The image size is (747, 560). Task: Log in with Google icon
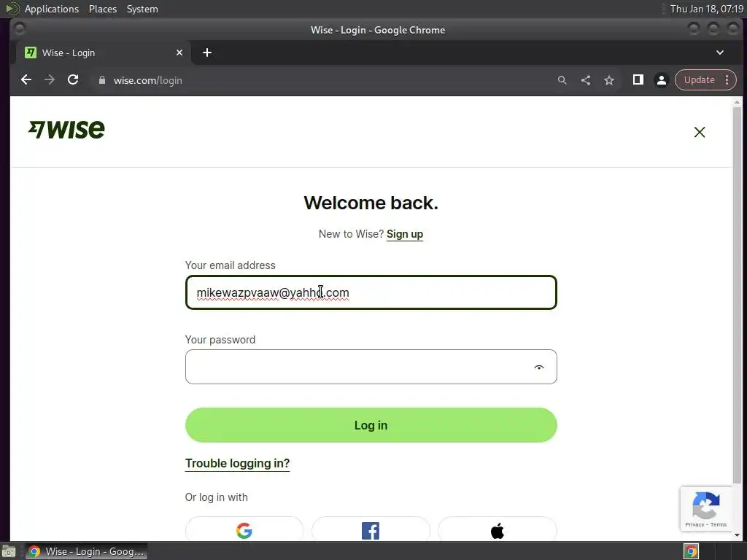click(x=244, y=529)
